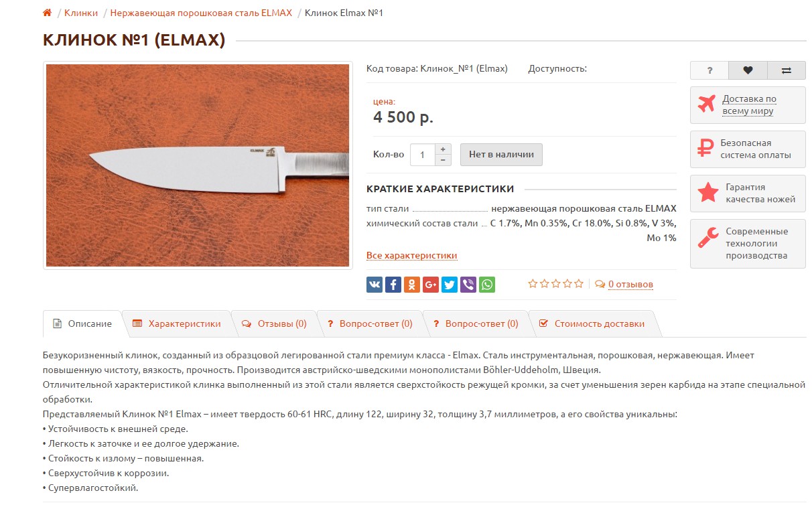Share via WhatsApp icon
Screen dimensions: 812x507
(487, 285)
